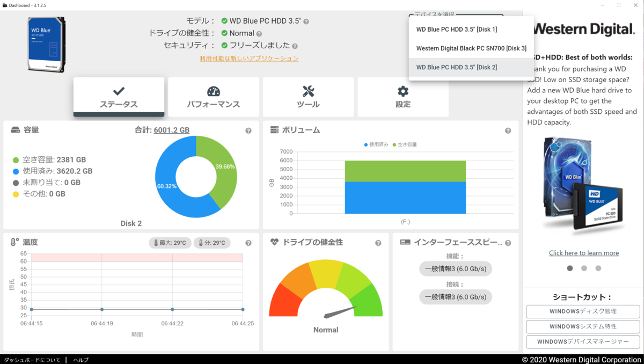Click the thermometer icon beside 温度
Viewport: 644px width, 364px height.
(x=14, y=242)
